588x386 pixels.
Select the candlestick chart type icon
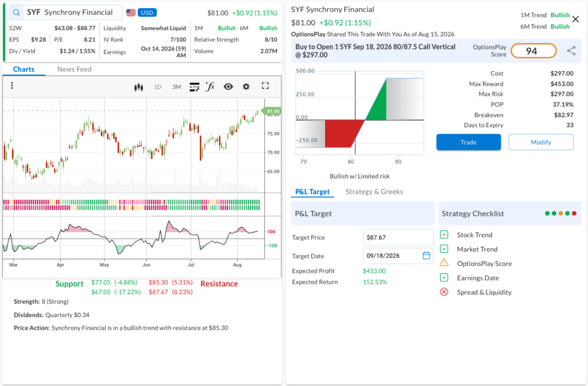click(x=138, y=87)
